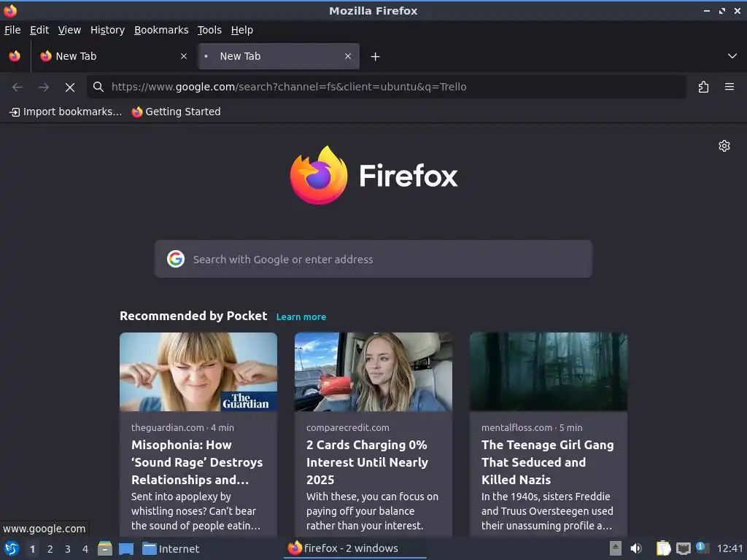The height and width of the screenshot is (560, 747).
Task: Click the Google logo in search box
Action: tap(176, 259)
